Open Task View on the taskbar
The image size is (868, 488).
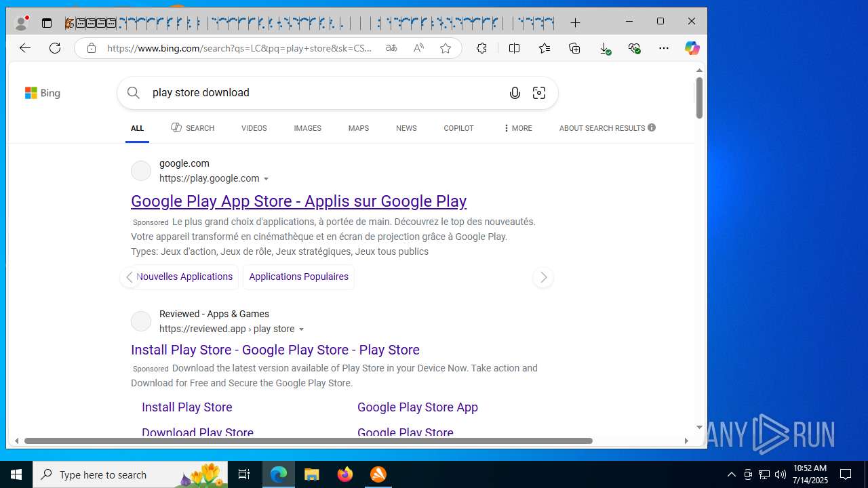[x=244, y=474]
